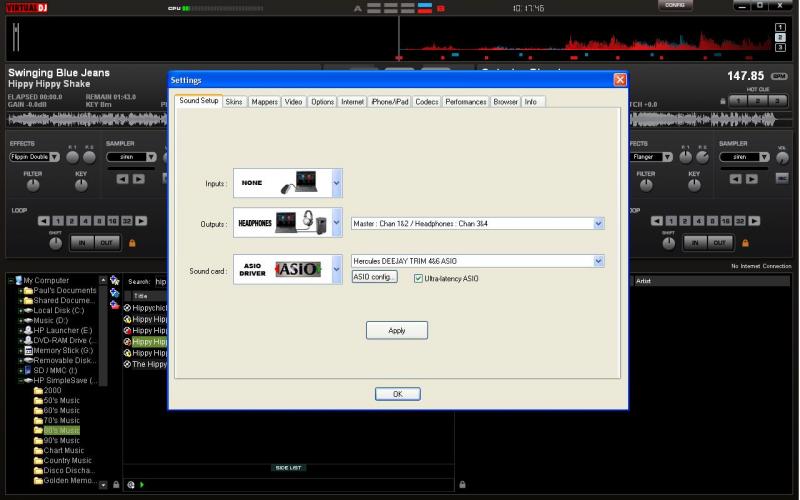The height and width of the screenshot is (500, 800).
Task: Click the left deck loop lock icon
Action: click(x=131, y=242)
